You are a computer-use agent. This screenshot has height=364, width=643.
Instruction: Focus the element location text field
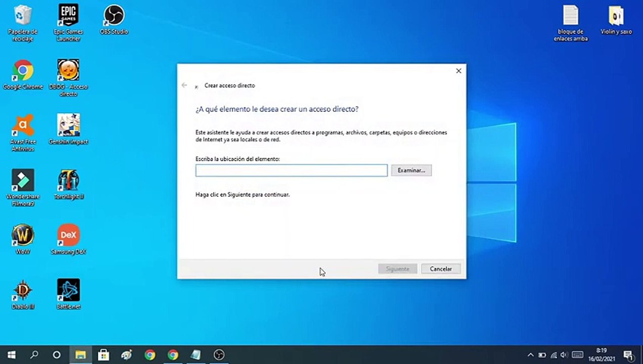(x=292, y=170)
